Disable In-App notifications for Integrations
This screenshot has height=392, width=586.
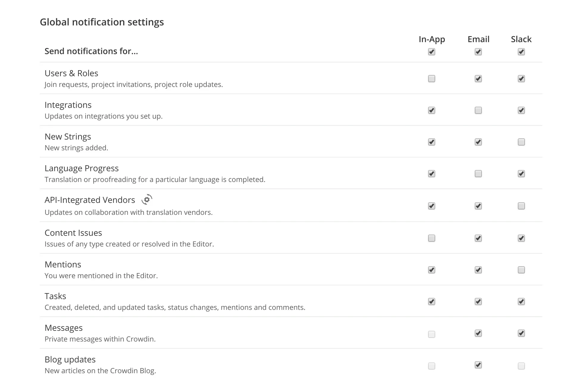pos(431,111)
